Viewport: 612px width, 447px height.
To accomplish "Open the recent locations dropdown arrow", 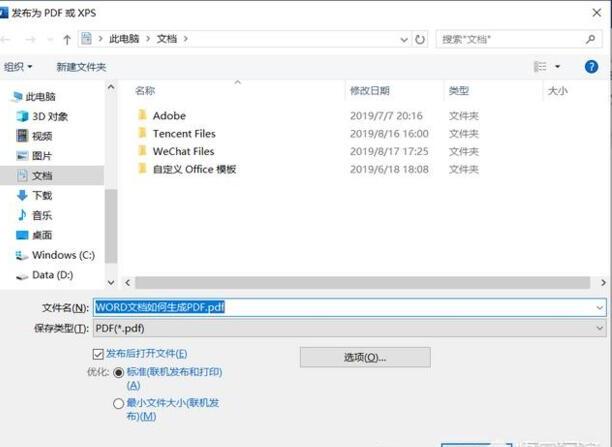I will click(50, 39).
